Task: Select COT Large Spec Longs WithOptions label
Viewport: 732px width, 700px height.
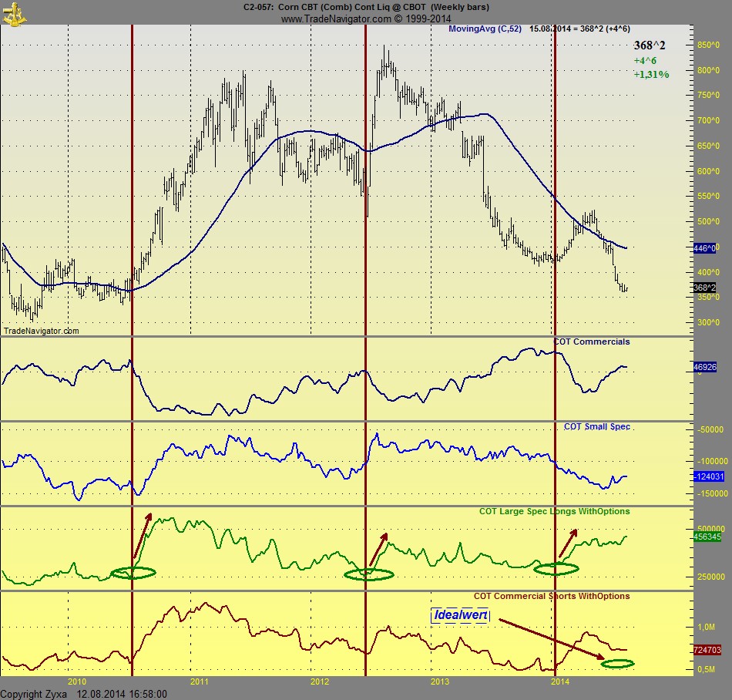Action: pyautogui.click(x=554, y=511)
